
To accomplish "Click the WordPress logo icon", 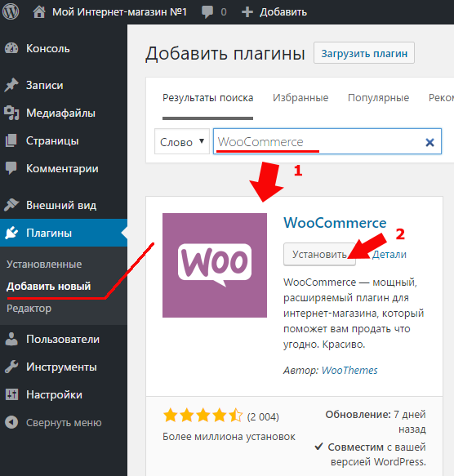I will pos(11,12).
